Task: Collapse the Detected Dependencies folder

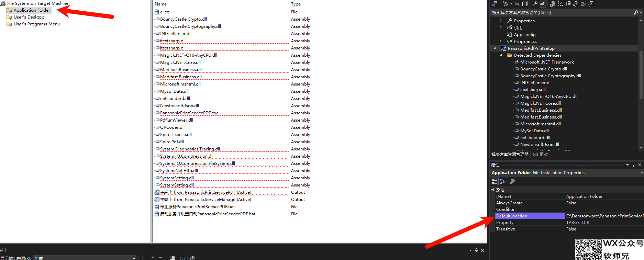Action: click(x=501, y=55)
